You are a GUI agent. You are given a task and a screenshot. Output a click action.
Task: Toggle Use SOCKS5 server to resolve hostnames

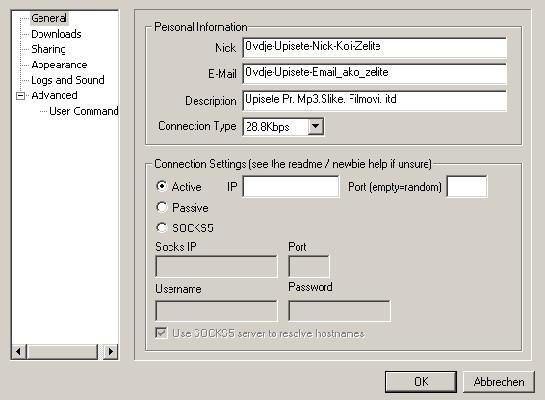(x=161, y=333)
